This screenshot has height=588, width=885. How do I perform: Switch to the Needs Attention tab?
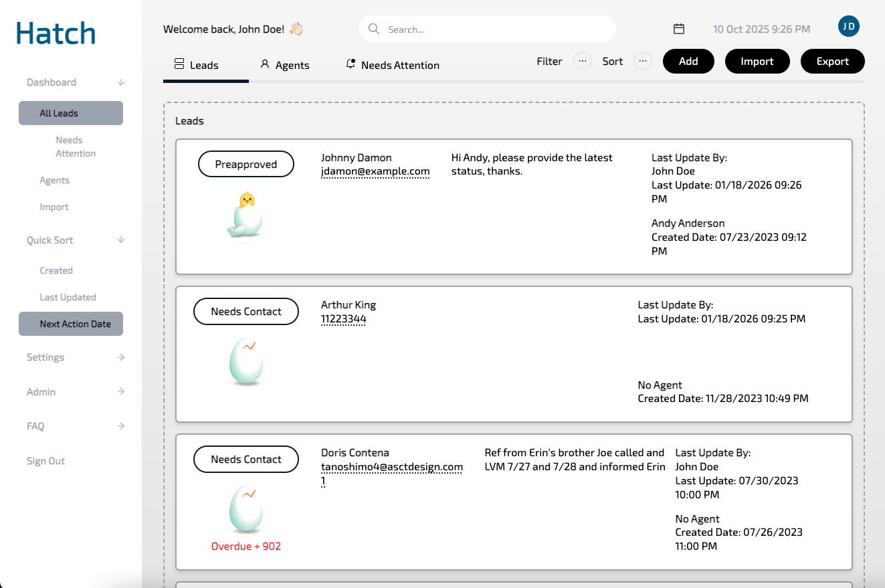coord(393,65)
